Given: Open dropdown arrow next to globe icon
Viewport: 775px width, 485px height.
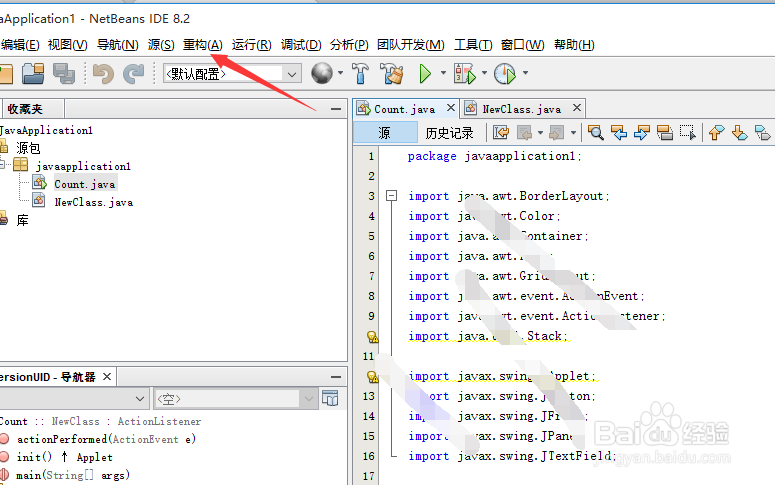Looking at the screenshot, I should click(x=341, y=73).
